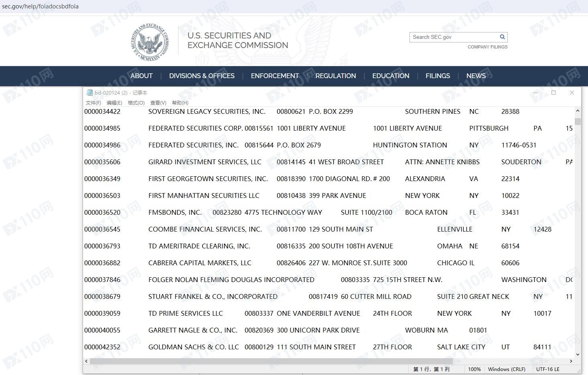Image resolution: width=588 pixels, height=375 pixels.
Task: Click UTF-16 LE encoding in status bar
Action: [548, 369]
